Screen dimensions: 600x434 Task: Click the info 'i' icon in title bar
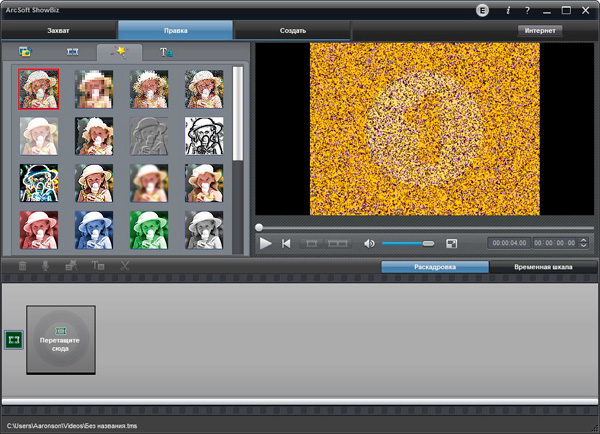508,10
